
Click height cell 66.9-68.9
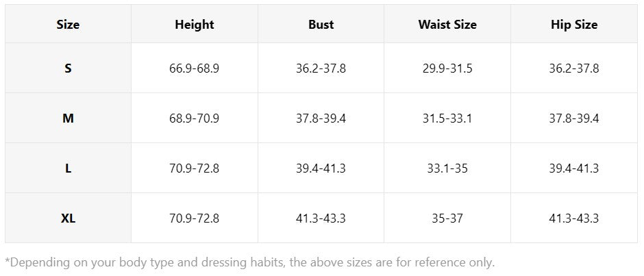point(195,68)
